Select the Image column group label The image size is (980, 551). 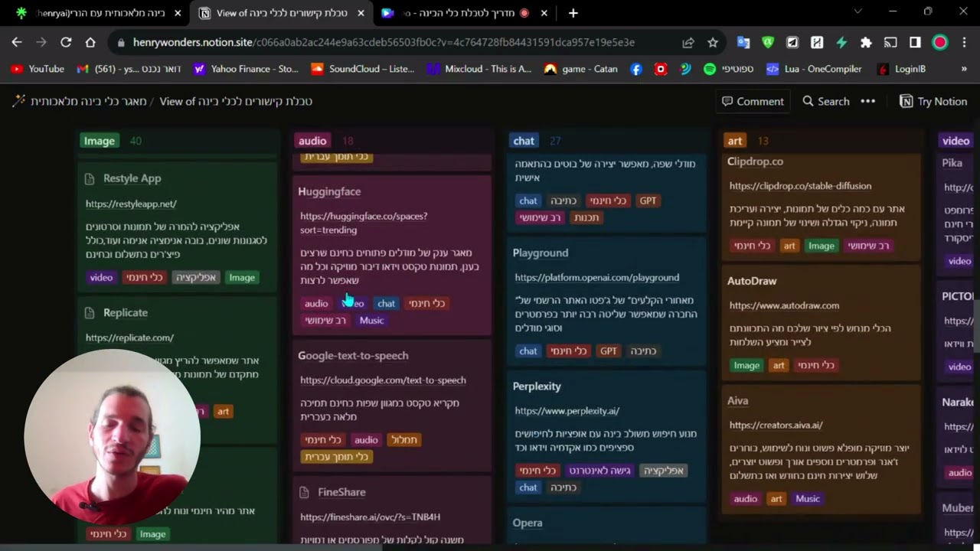(99, 141)
